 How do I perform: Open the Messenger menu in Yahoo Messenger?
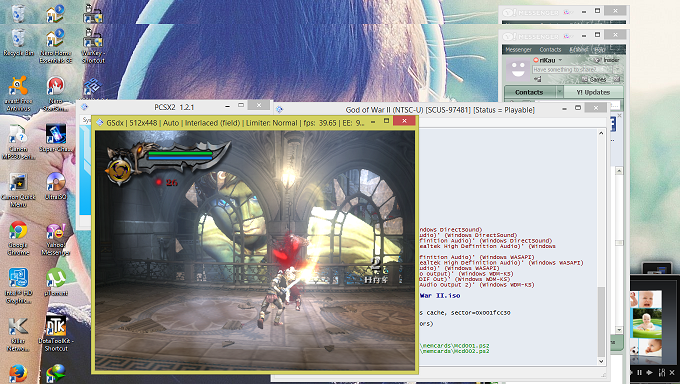(518, 49)
